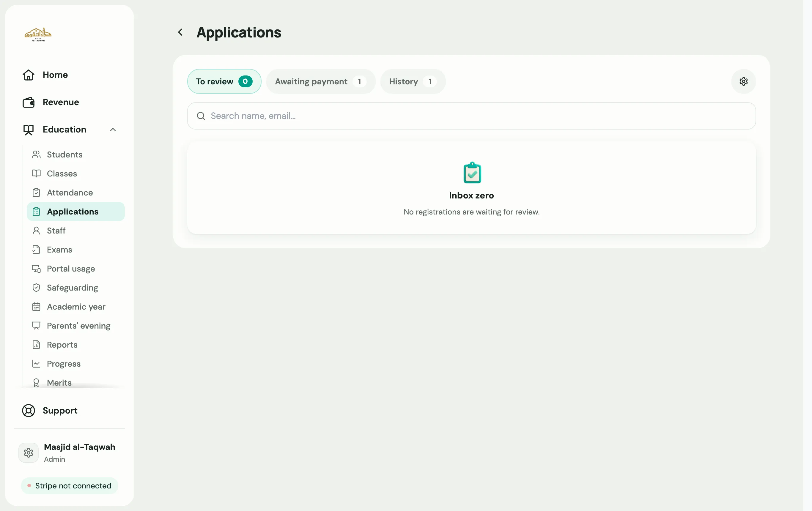Click the Masjid al-Taqwah account name
The width and height of the screenshot is (812, 511).
pos(80,447)
